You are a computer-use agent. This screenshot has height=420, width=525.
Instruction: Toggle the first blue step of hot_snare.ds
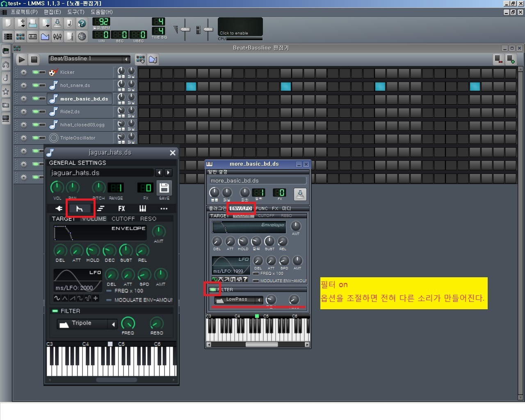pyautogui.click(x=191, y=87)
